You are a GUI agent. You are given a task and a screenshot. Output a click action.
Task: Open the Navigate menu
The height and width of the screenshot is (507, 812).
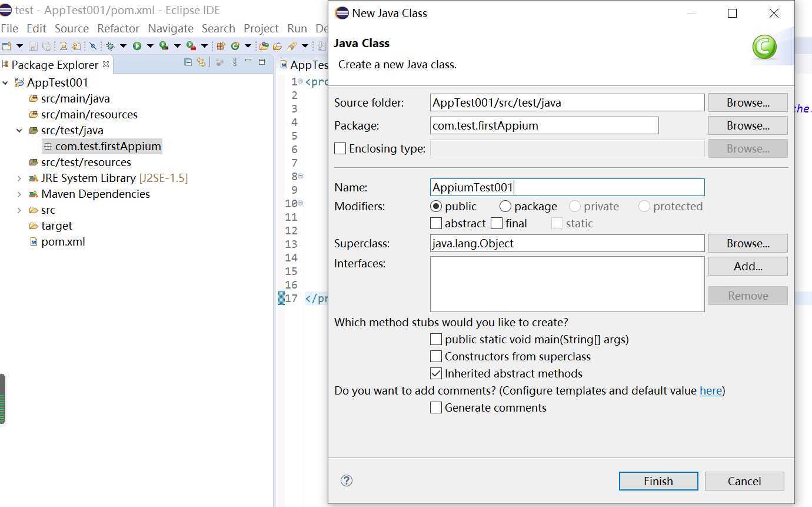[x=171, y=28]
